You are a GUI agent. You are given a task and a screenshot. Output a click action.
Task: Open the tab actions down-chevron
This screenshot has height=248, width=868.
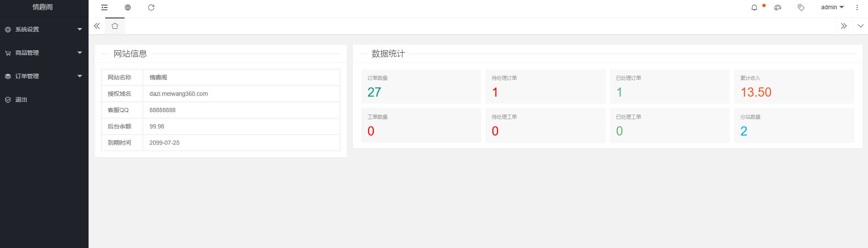pyautogui.click(x=860, y=26)
